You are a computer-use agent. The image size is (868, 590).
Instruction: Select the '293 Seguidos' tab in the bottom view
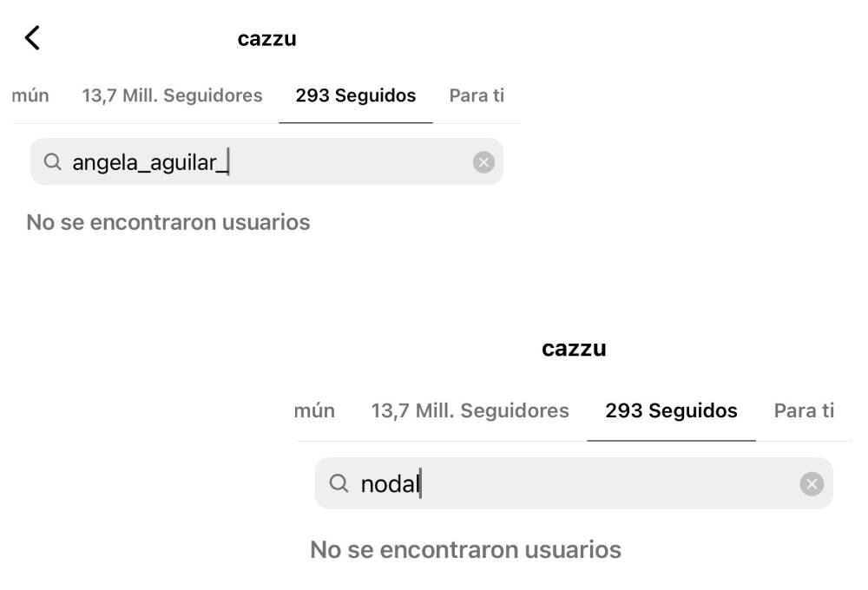click(x=671, y=410)
